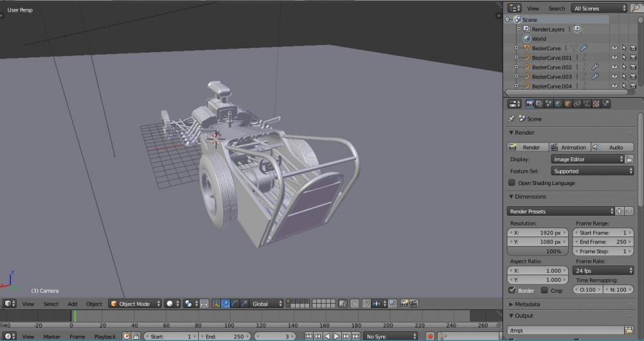Open the World properties tab icon
644x341 pixels.
[x=558, y=104]
